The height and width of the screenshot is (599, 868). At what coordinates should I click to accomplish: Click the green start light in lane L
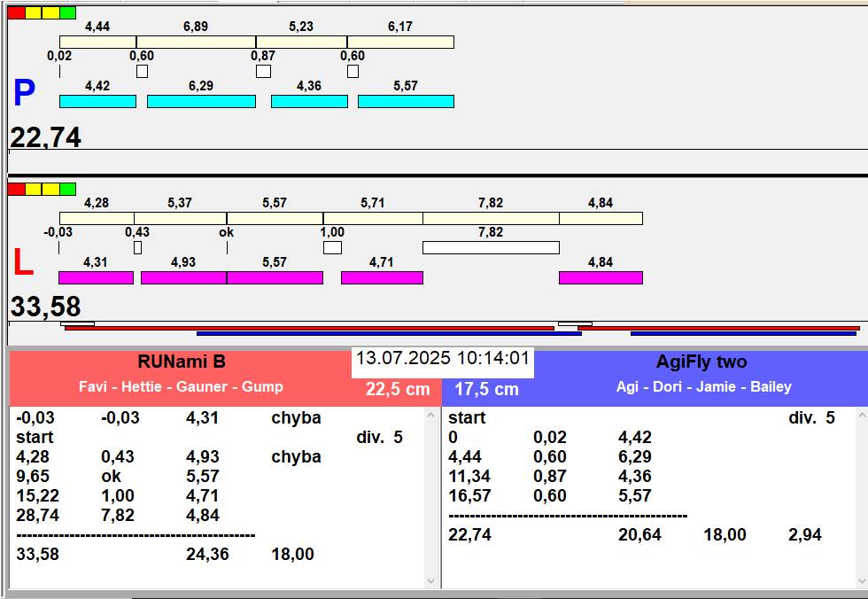click(67, 189)
